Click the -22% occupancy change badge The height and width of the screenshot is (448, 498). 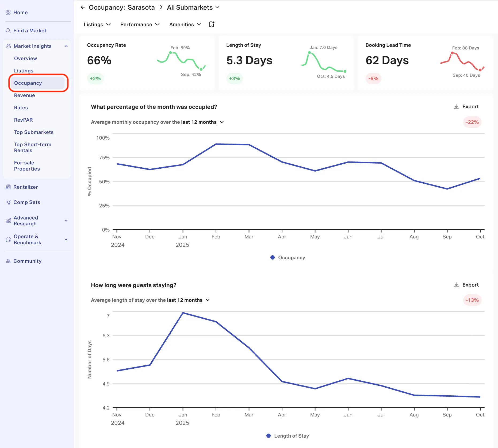[x=472, y=122]
